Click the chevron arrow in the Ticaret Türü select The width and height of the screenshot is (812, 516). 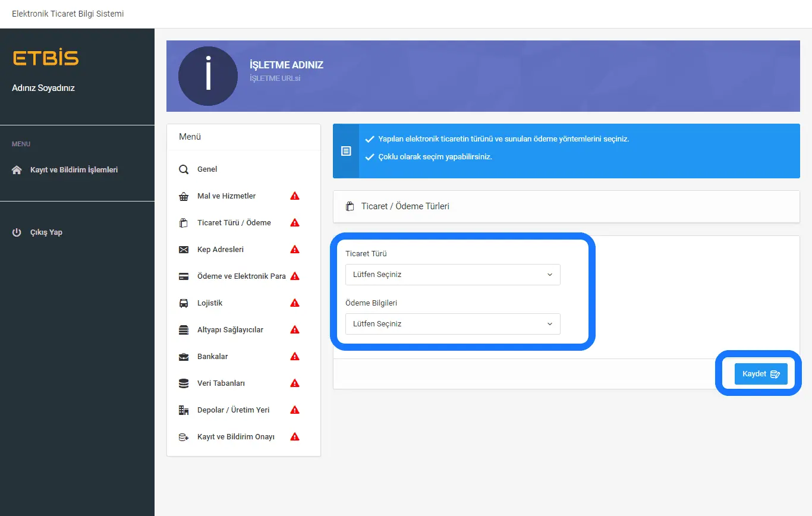pos(549,275)
